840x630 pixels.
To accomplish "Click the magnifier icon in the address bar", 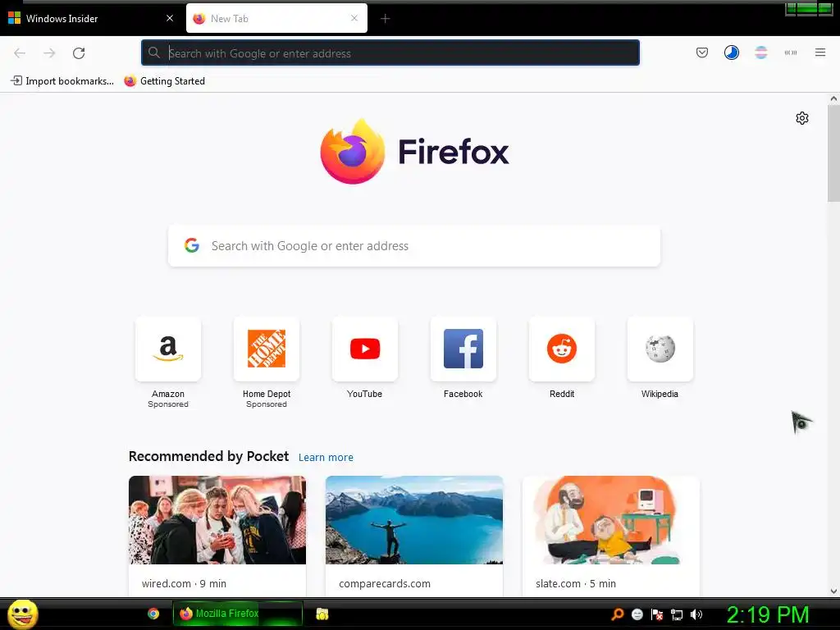I will point(153,52).
